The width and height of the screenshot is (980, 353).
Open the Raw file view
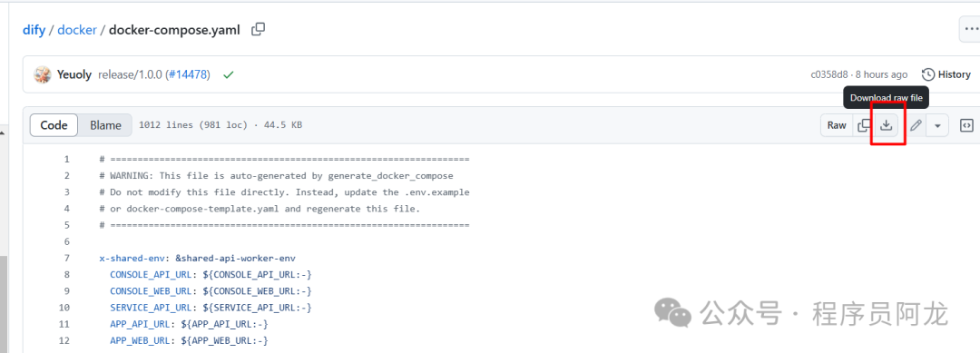[837, 125]
